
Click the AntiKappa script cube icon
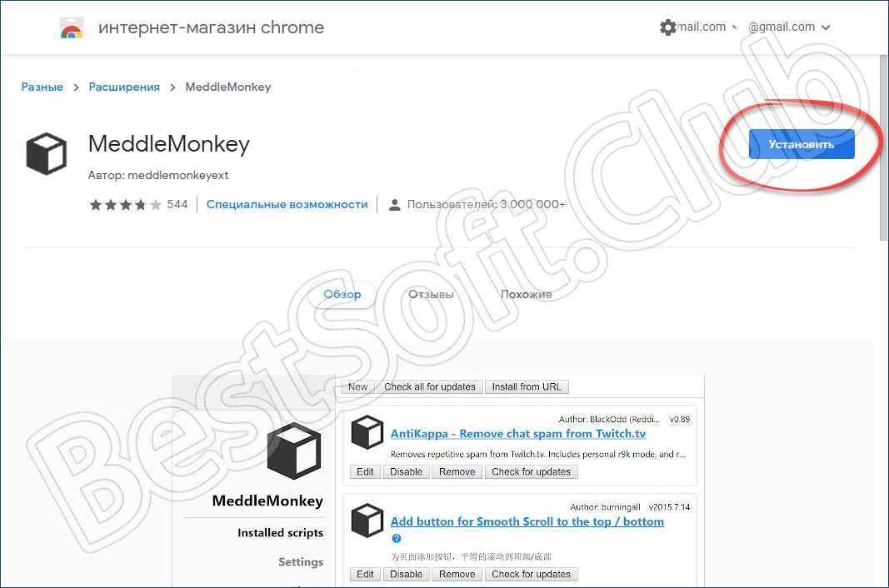click(367, 433)
